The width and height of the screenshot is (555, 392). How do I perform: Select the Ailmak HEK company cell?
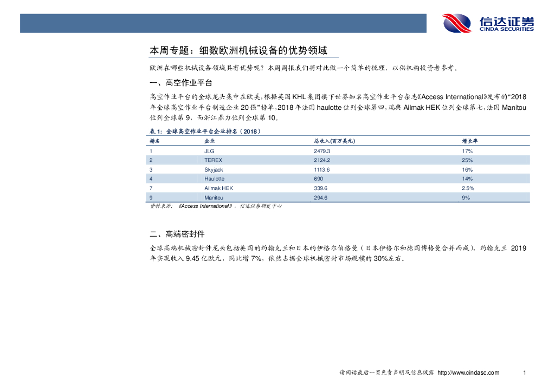tap(218, 188)
